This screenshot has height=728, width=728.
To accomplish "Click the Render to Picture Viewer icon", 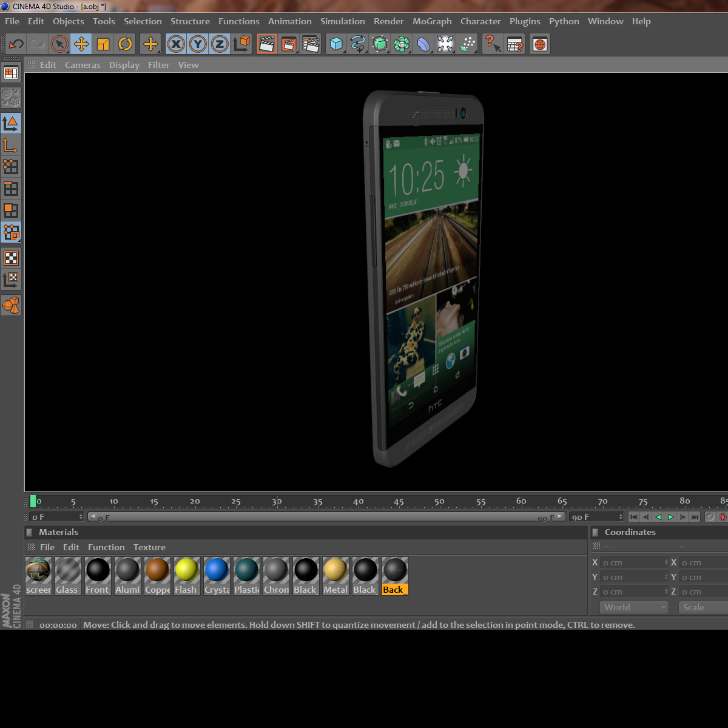I will click(288, 44).
